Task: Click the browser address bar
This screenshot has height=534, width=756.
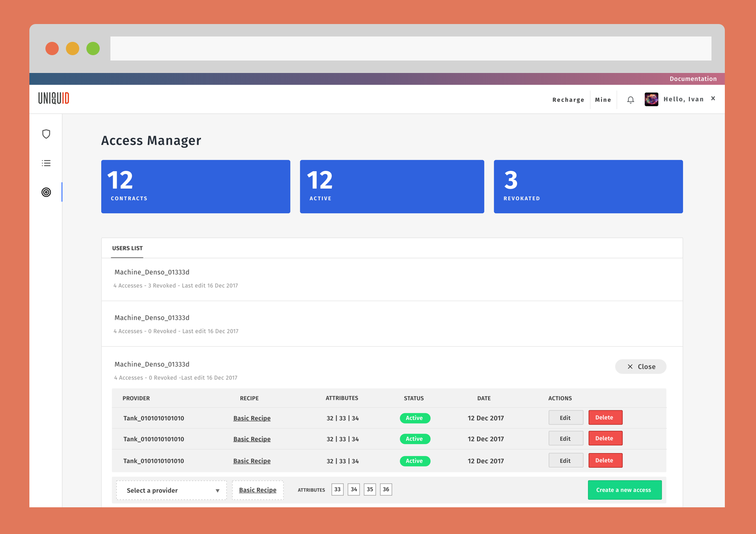Action: click(x=411, y=49)
